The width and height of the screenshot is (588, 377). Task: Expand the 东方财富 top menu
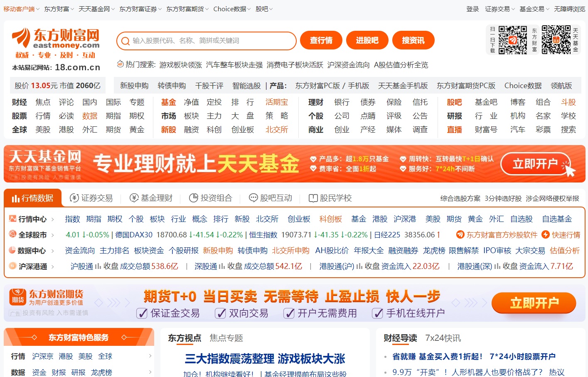pos(59,9)
